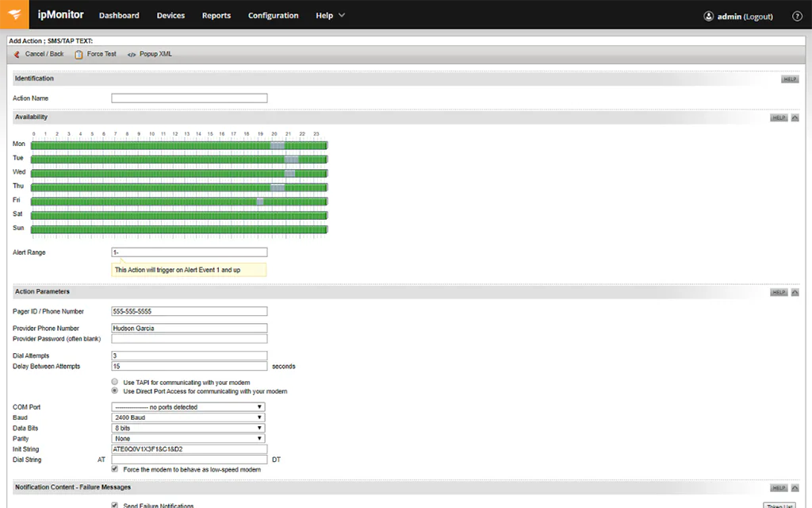The width and height of the screenshot is (812, 508).
Task: Focus the Delay Between Attempts field
Action: pos(190,367)
